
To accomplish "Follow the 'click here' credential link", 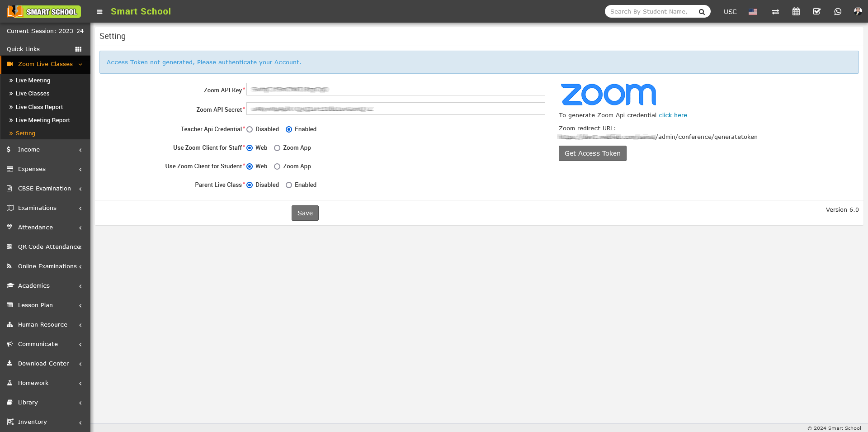I will pos(673,115).
